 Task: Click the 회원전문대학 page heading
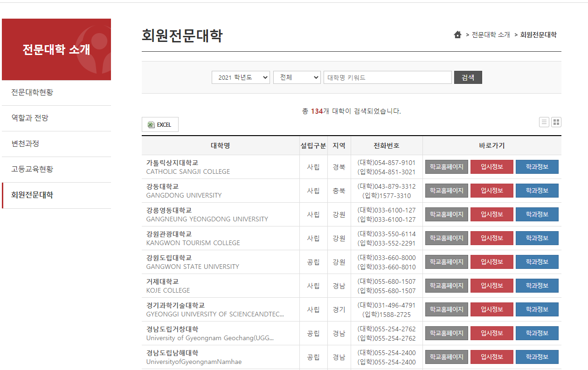[x=182, y=35]
